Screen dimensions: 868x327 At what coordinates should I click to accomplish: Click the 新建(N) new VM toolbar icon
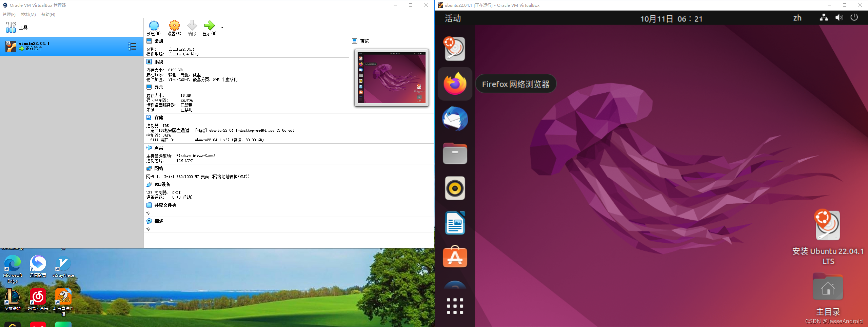click(x=154, y=28)
